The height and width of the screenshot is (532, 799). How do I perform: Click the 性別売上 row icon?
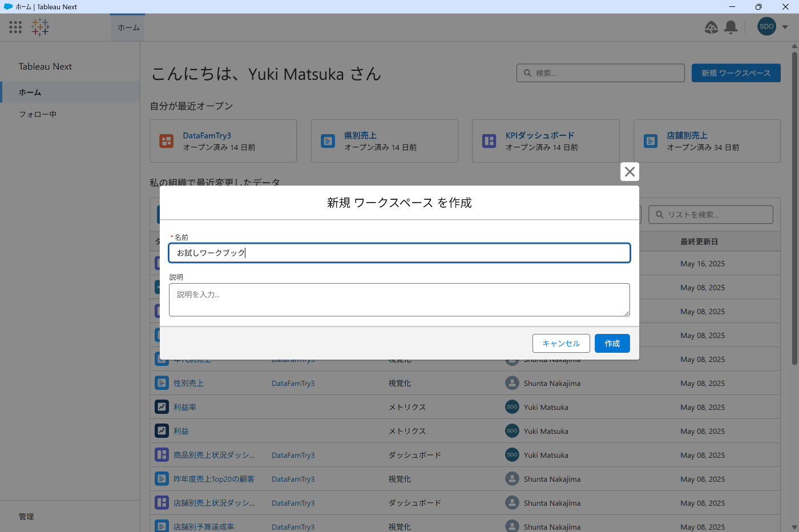coord(162,383)
